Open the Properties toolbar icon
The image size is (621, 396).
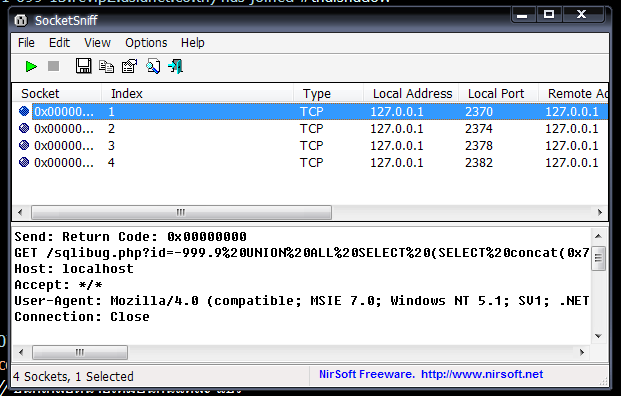(x=129, y=66)
